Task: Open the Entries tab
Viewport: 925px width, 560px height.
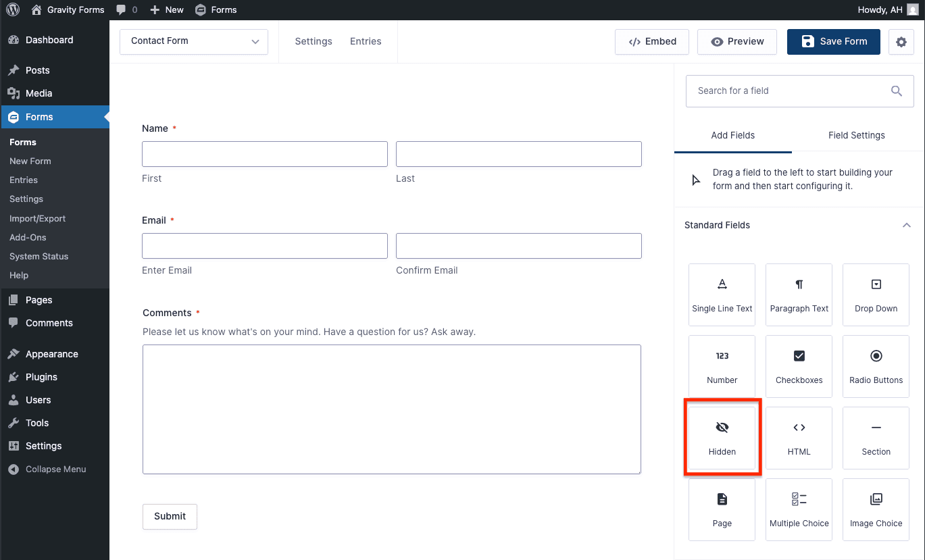Action: pyautogui.click(x=366, y=41)
